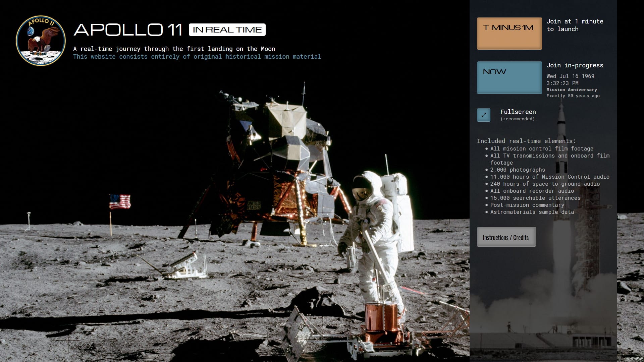Click the Apollo 11 mission patch logo

coord(41,41)
